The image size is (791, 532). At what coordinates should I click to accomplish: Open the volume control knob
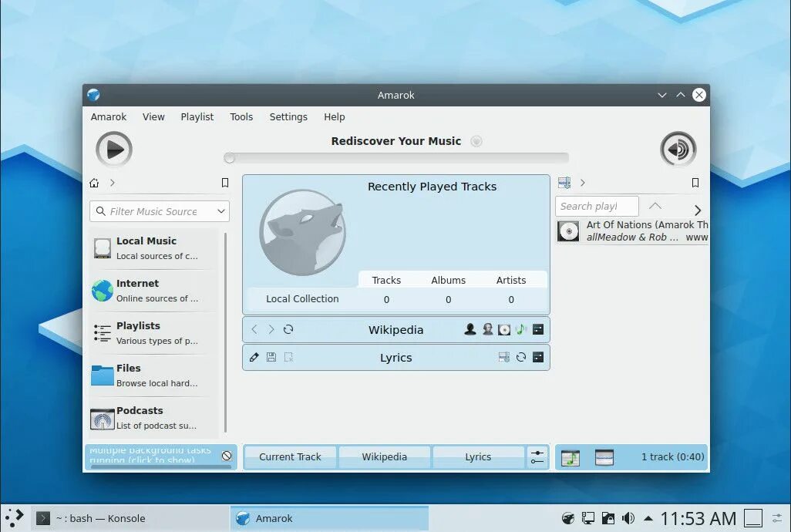coord(678,150)
